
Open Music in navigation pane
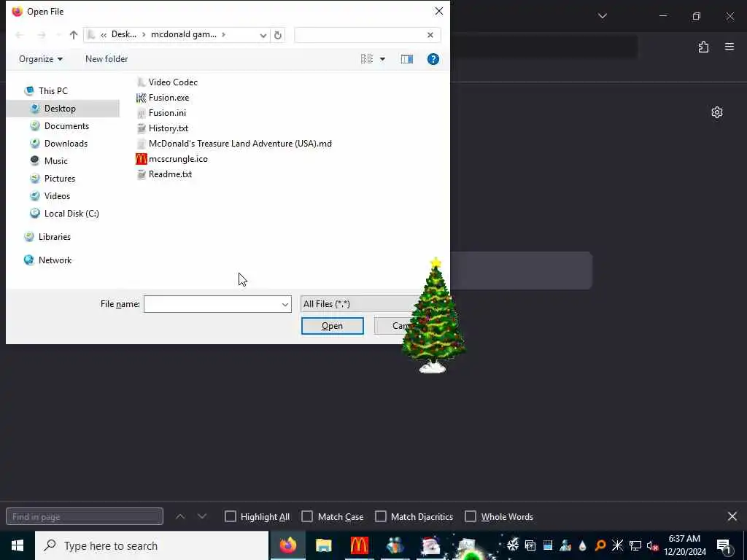point(55,161)
